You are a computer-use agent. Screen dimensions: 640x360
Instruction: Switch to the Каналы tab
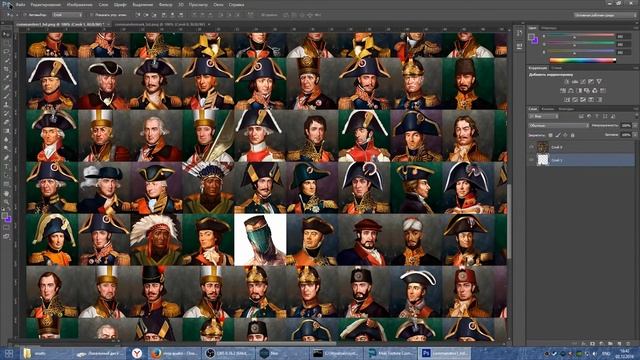(x=547, y=109)
